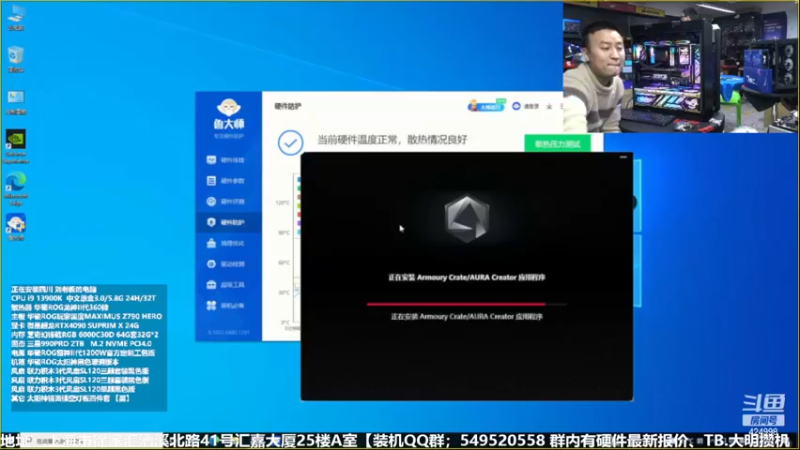Click the red Armoury Crate installation progress bar
Viewport: 800px width, 450px height.
coord(466,304)
